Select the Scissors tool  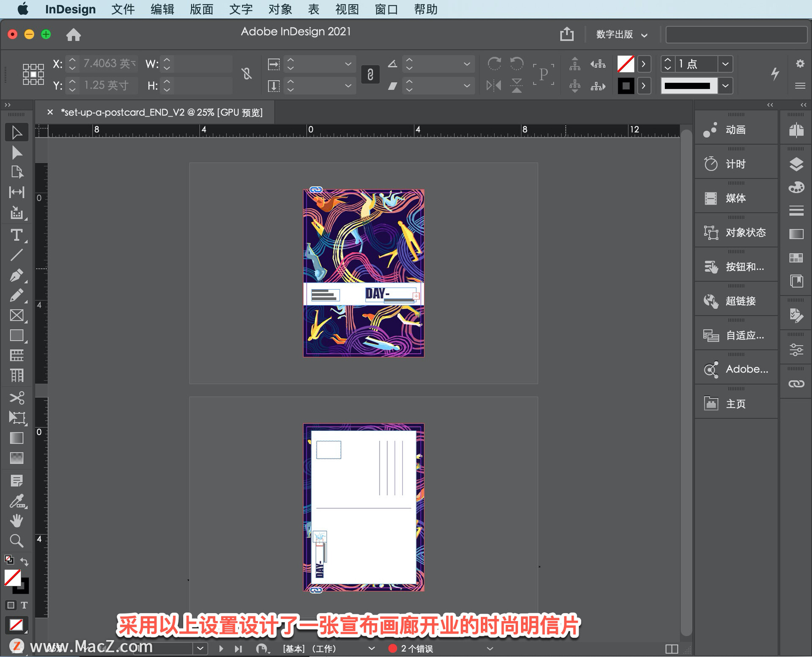coord(16,398)
